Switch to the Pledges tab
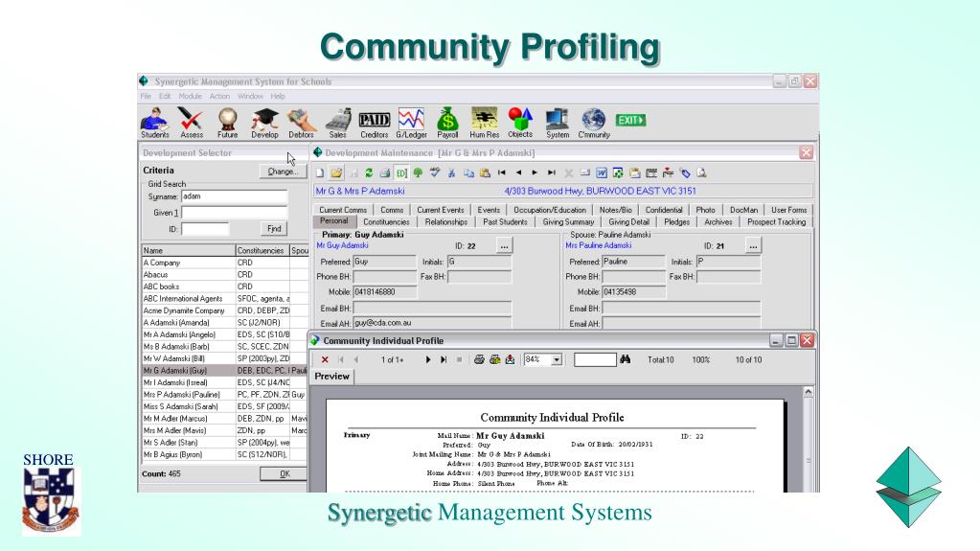 point(677,222)
